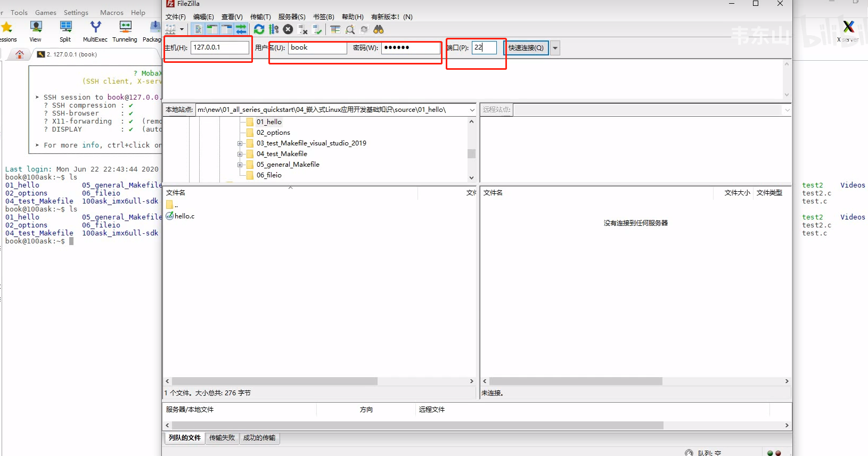Click the reconnect to last server icon
Screen dimensions: 868x456
(x=317, y=29)
